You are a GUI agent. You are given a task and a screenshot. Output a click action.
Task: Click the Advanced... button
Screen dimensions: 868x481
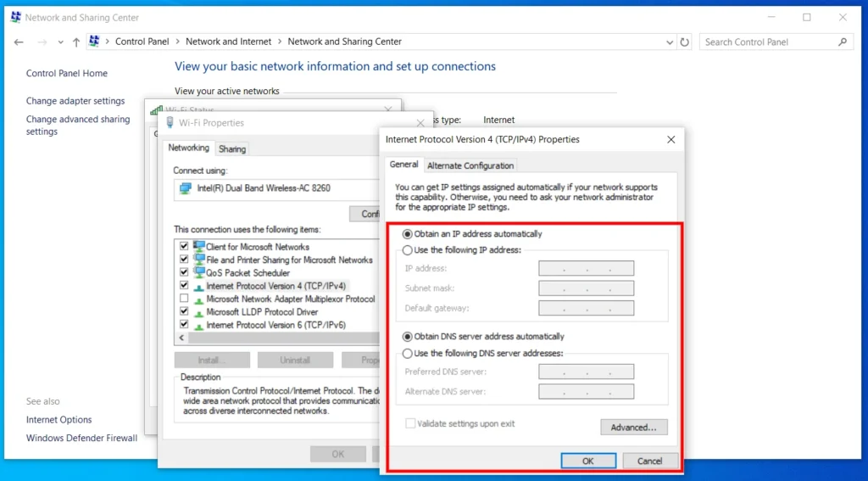[x=634, y=428]
